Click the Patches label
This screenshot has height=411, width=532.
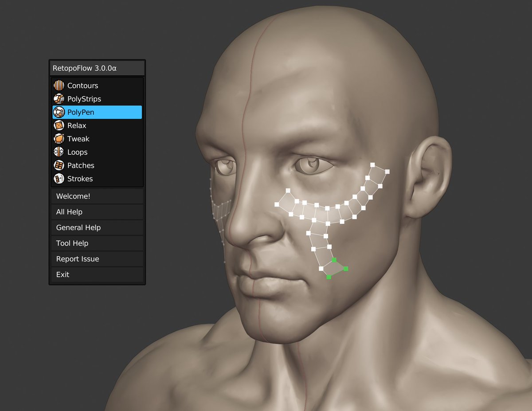tap(81, 165)
